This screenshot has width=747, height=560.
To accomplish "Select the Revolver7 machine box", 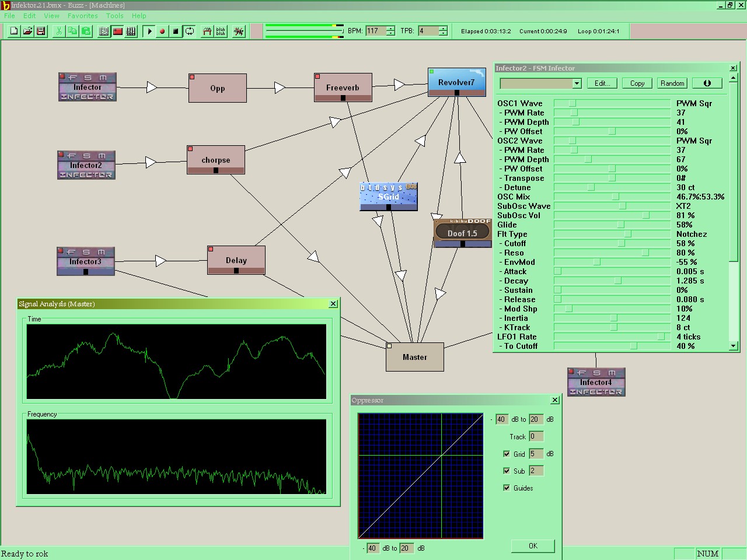I will [x=456, y=82].
